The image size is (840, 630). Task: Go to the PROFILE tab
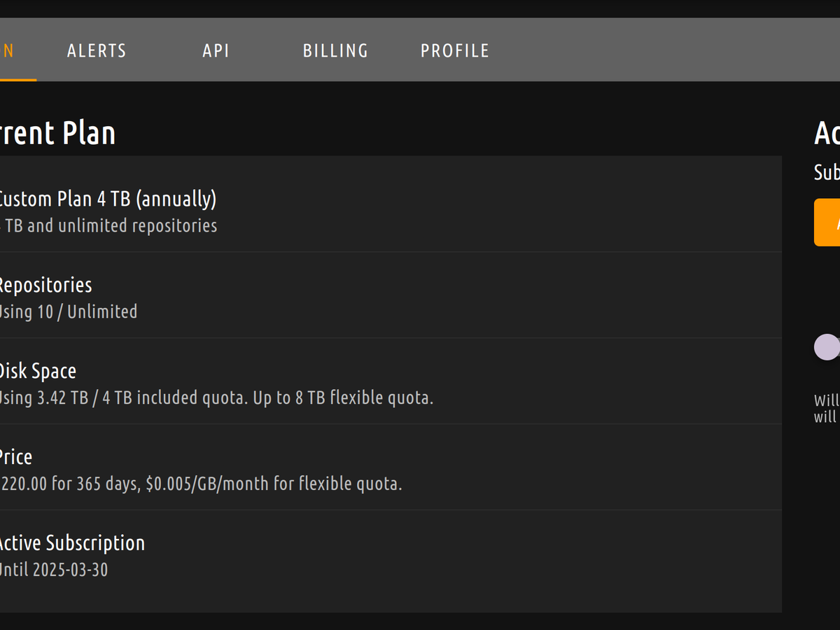coord(455,51)
